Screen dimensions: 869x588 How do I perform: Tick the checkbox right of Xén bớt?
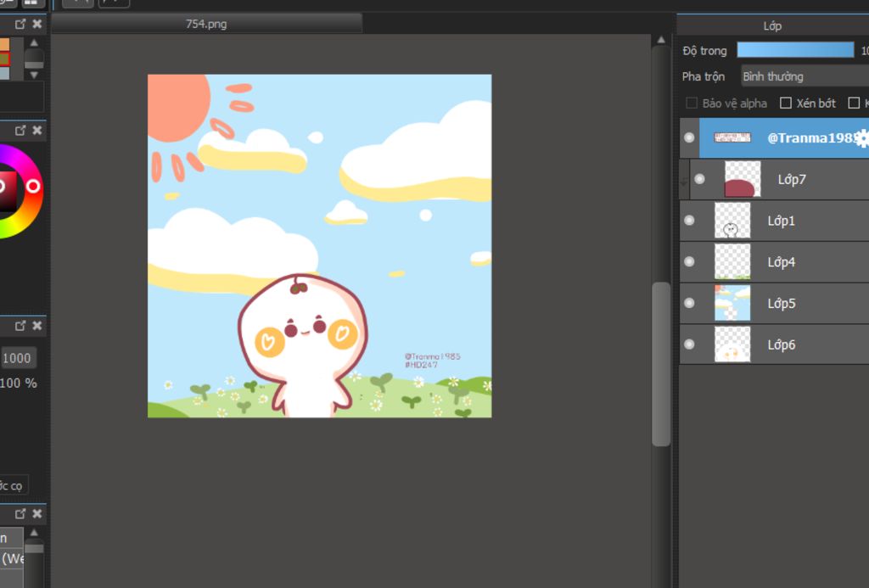854,103
